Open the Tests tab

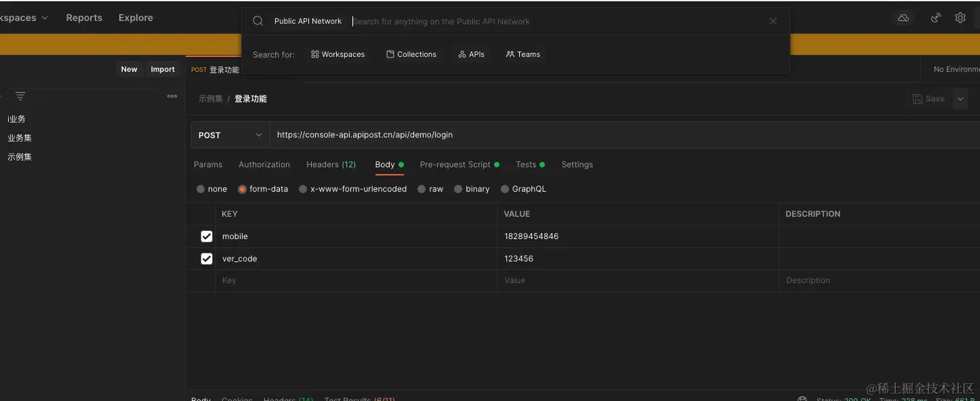pyautogui.click(x=530, y=165)
